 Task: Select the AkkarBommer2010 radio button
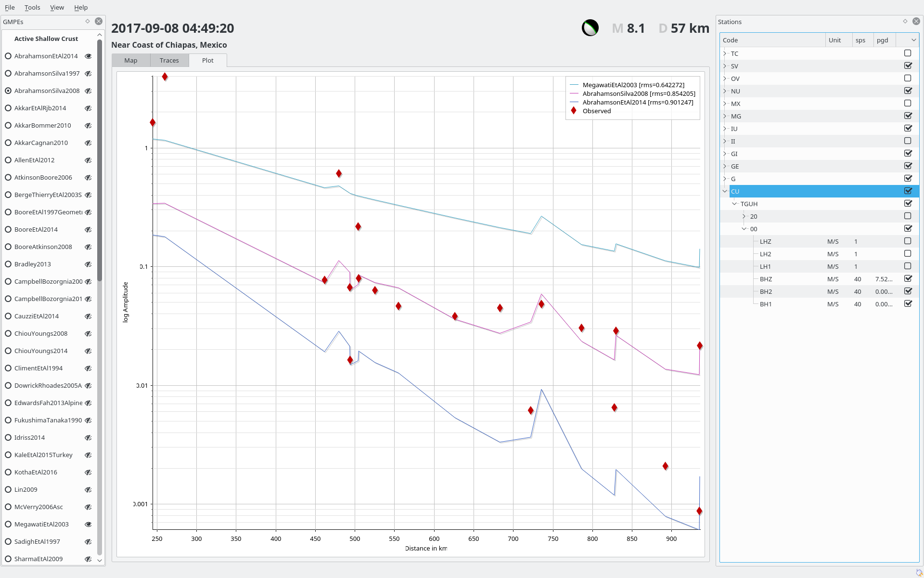(x=8, y=126)
